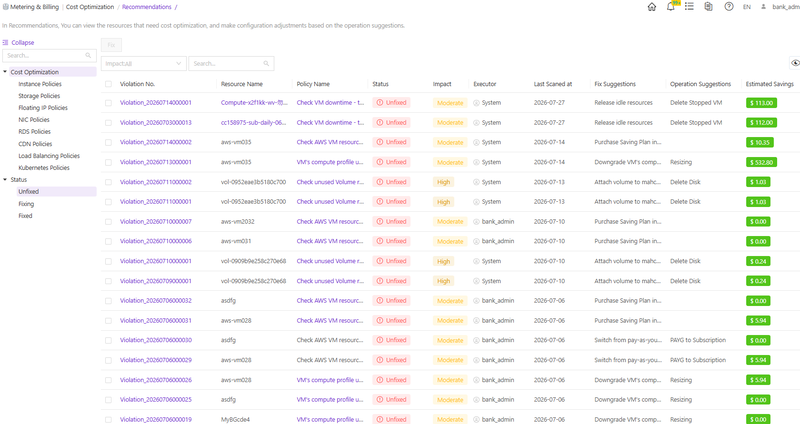The image size is (800, 424).
Task: Click Cost Optimization breadcrumb
Action: tap(90, 7)
